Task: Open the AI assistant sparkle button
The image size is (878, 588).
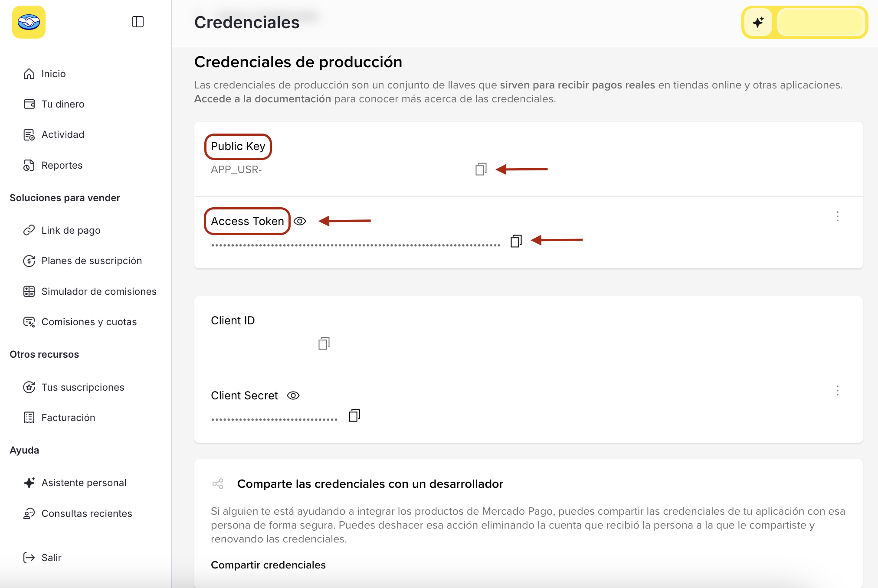Action: (x=758, y=22)
